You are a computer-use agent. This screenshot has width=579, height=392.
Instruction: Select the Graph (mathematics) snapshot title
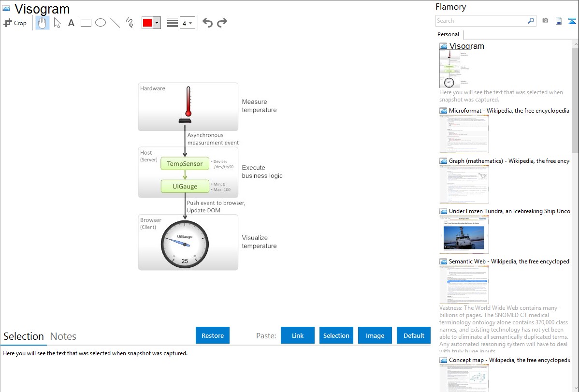click(509, 161)
